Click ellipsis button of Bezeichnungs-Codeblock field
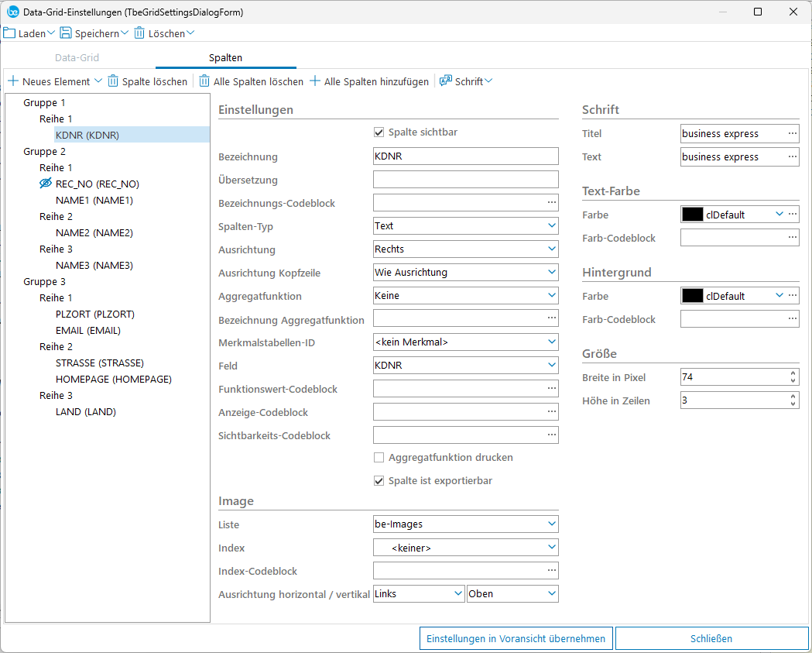 [551, 203]
